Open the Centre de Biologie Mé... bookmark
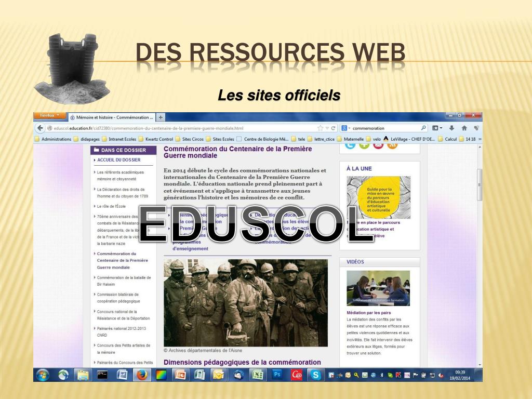 262,139
